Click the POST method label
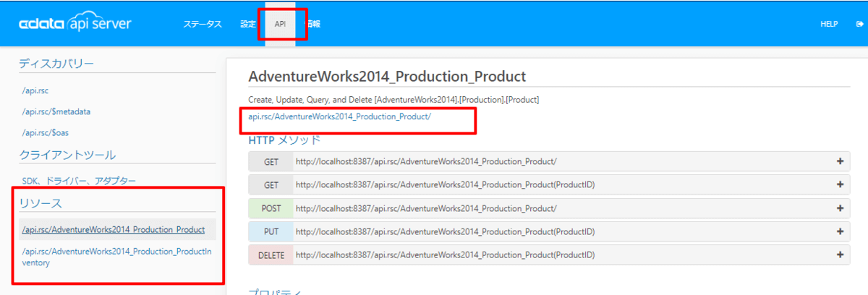868x295 pixels. [x=271, y=208]
